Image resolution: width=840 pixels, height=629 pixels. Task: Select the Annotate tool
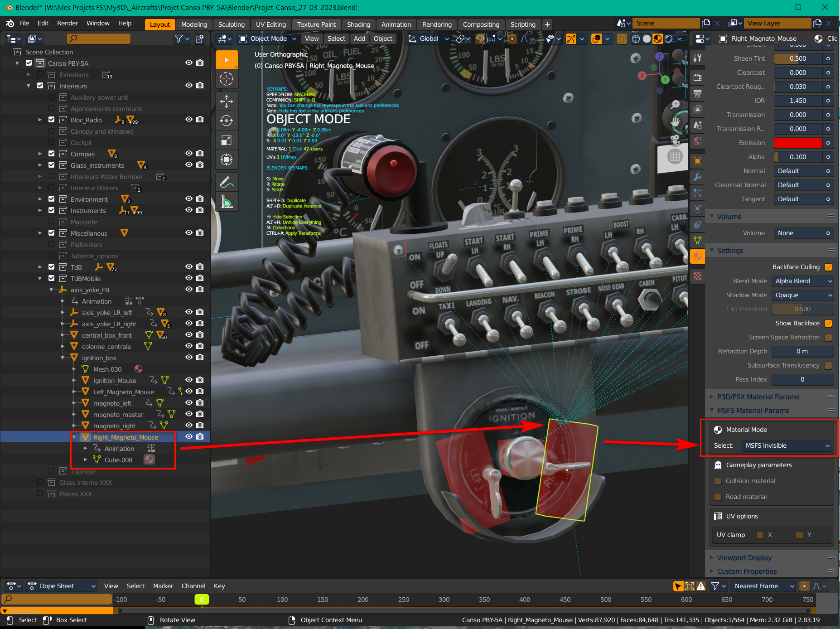227,183
